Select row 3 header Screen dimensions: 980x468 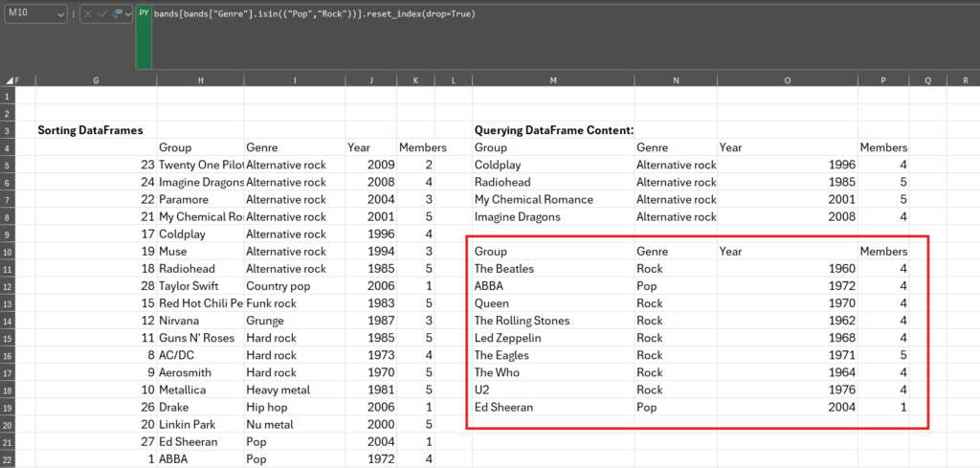tap(8, 130)
